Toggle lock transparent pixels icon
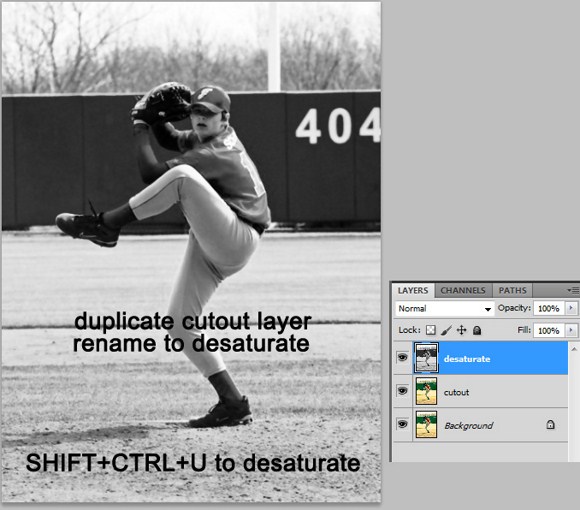 [x=431, y=330]
